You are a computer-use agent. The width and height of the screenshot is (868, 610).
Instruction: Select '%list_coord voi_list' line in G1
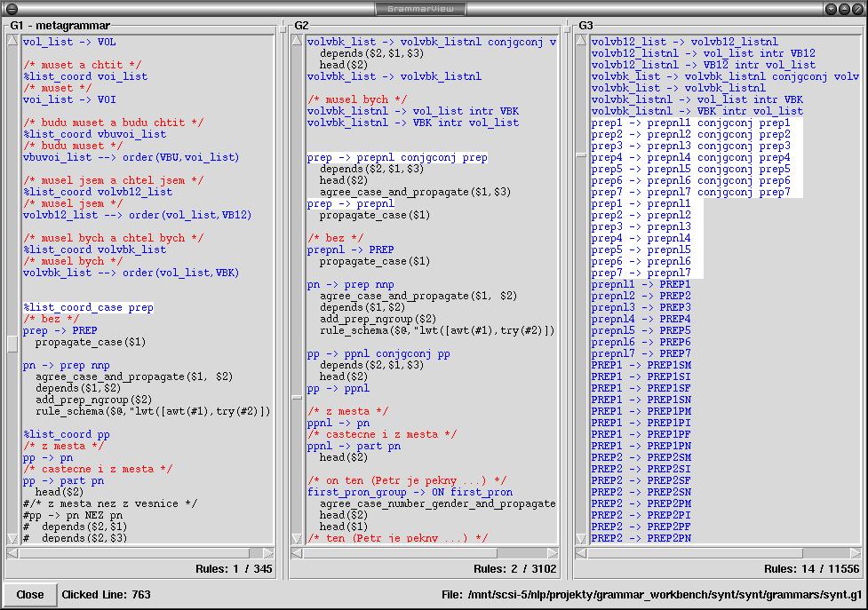85,76
